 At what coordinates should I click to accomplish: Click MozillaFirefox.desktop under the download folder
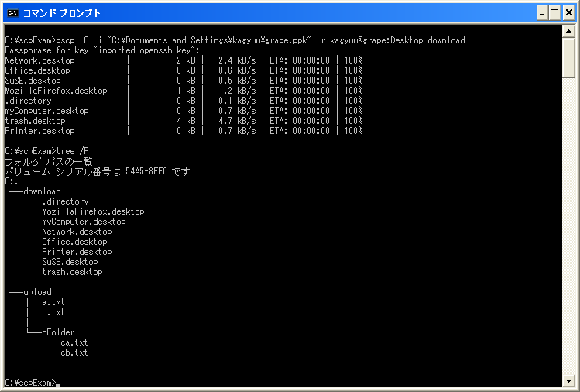click(93, 211)
